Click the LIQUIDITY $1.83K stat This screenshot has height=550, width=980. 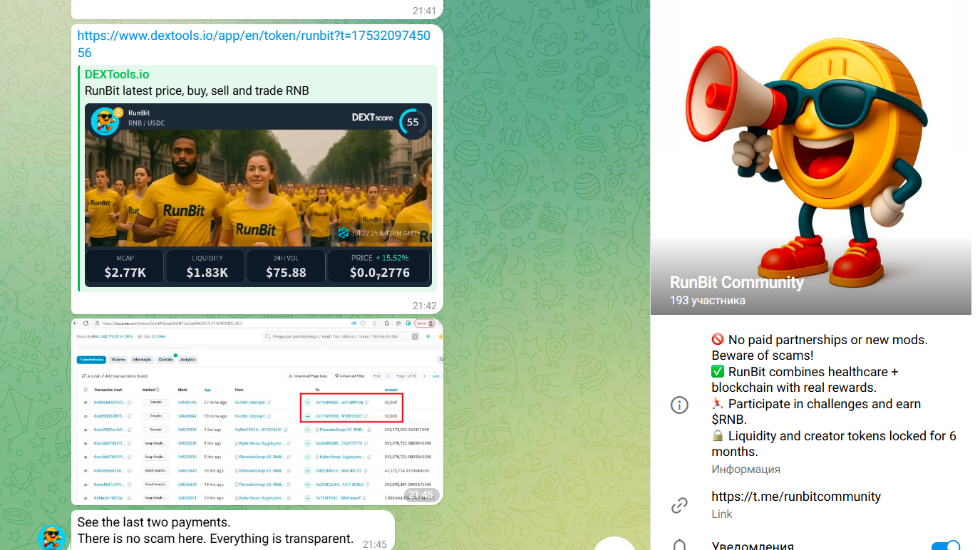tap(207, 266)
